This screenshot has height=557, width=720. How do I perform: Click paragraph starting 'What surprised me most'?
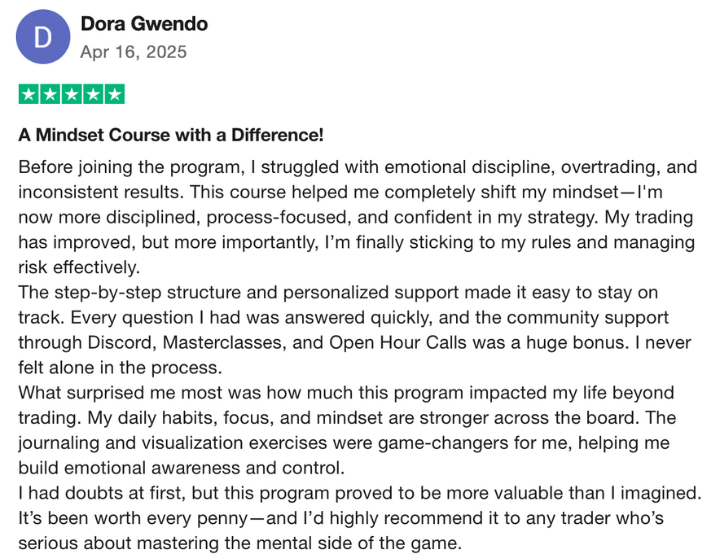[347, 430]
